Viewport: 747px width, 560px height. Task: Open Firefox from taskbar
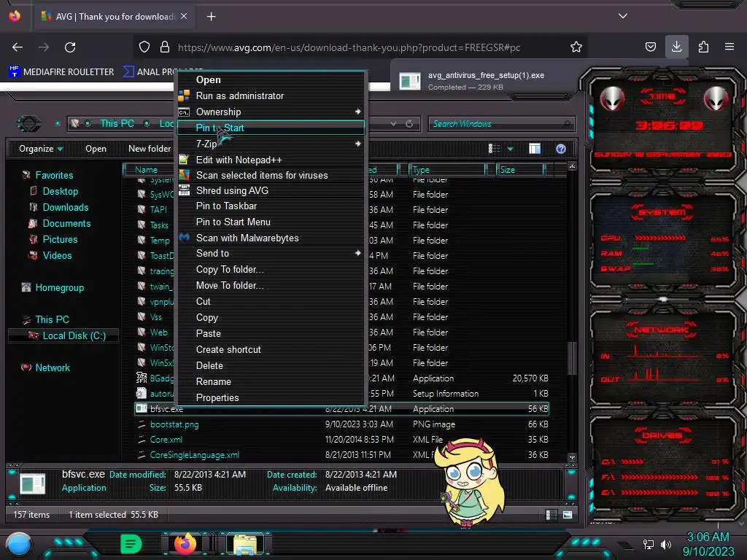pyautogui.click(x=185, y=544)
